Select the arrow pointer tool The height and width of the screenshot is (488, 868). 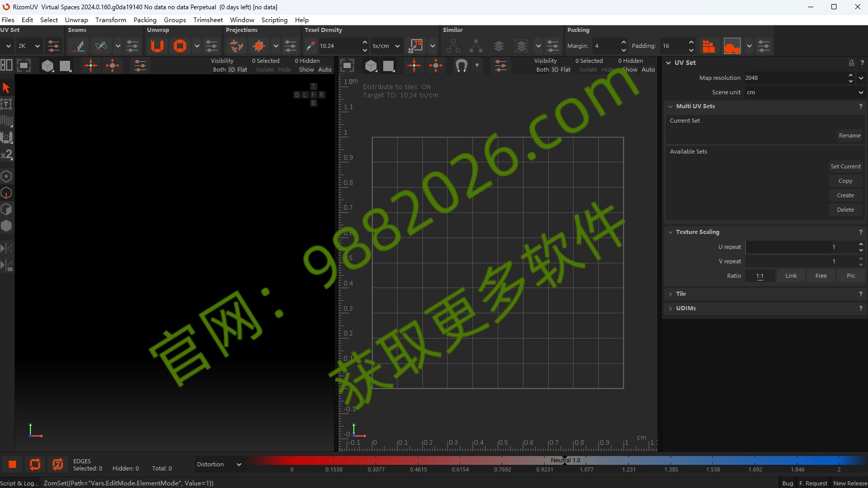pyautogui.click(x=6, y=88)
